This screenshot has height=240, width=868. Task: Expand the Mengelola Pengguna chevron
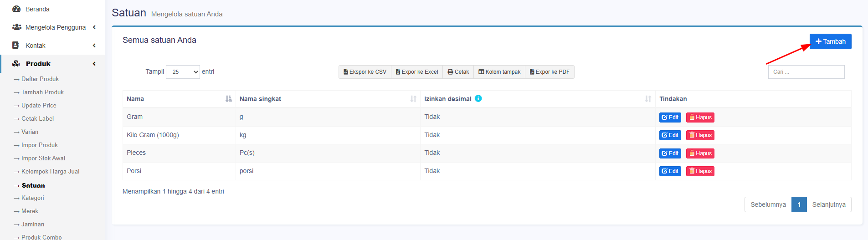pos(94,27)
